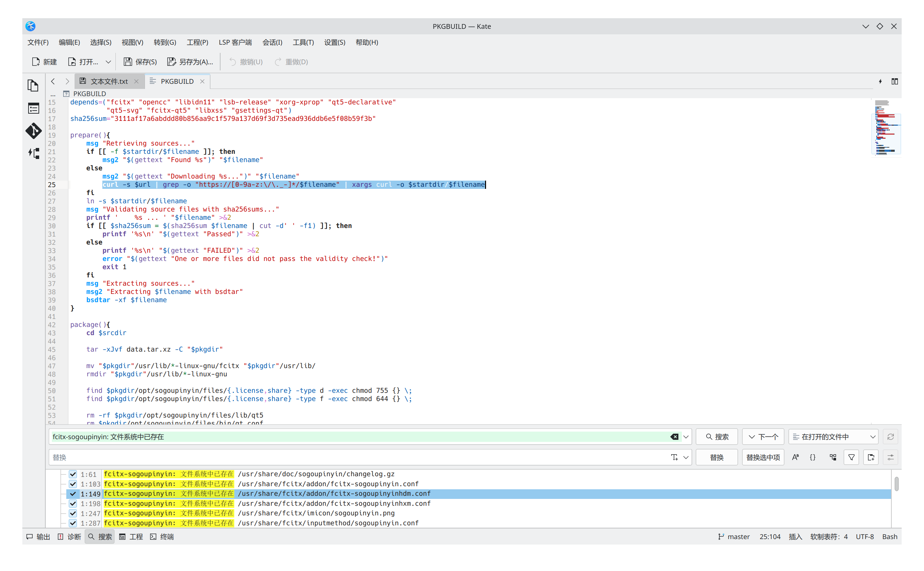Image resolution: width=924 pixels, height=571 pixels.
Task: Click the expand results tree icon
Action: click(833, 457)
